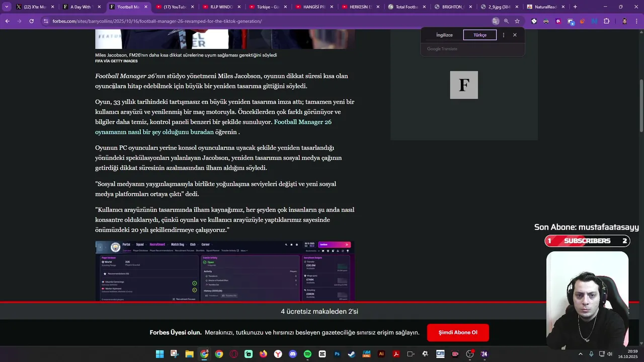Open the Extensions puzzle icon
This screenshot has height=362, width=644.
[x=606, y=21]
